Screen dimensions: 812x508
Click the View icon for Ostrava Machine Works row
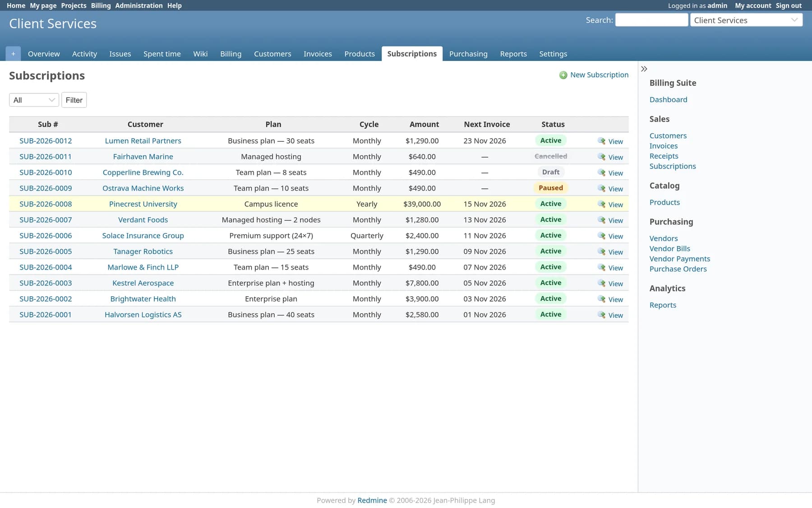pos(601,188)
